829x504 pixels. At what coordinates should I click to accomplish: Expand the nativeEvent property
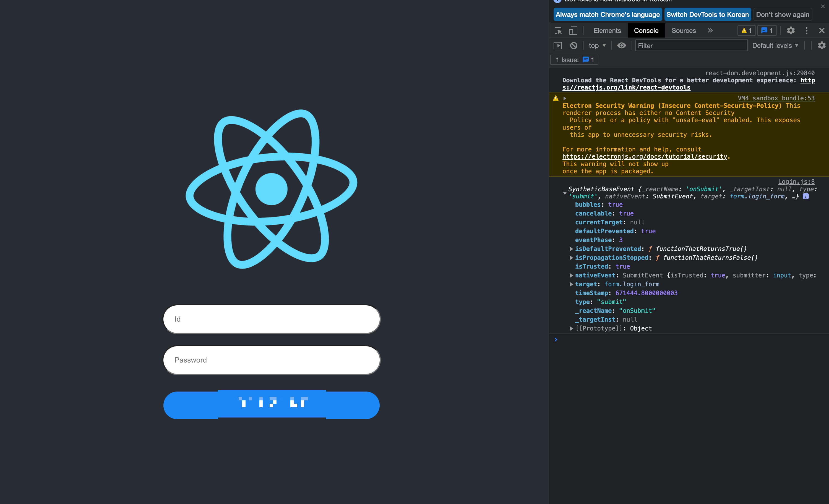(x=571, y=275)
